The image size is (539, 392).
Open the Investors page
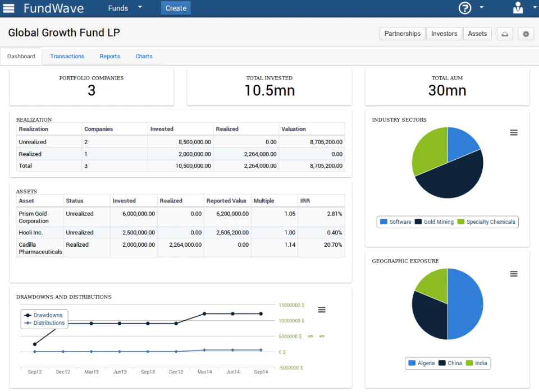point(444,34)
